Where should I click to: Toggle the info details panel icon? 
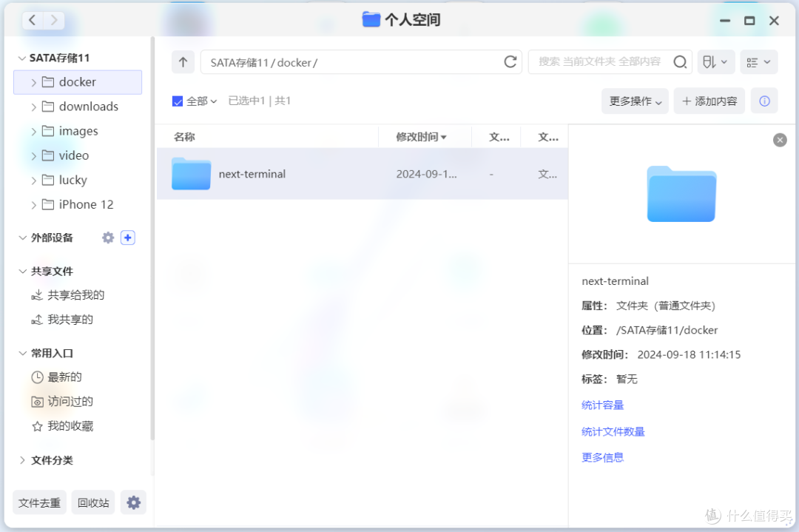[764, 101]
